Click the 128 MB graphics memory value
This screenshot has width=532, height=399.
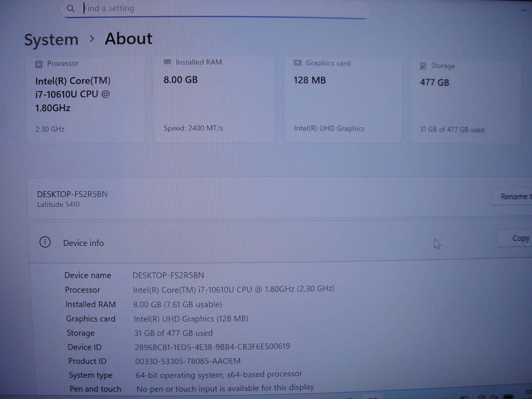[x=310, y=80]
